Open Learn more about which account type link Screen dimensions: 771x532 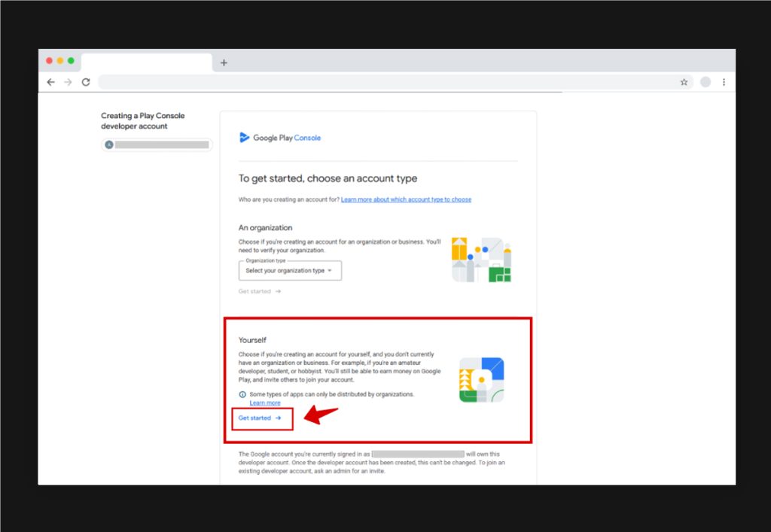point(406,199)
